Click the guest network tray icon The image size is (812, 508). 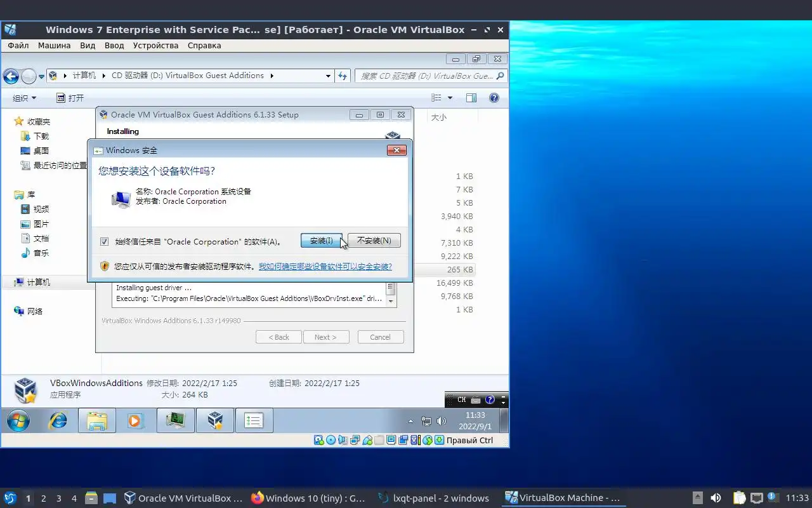click(x=426, y=421)
